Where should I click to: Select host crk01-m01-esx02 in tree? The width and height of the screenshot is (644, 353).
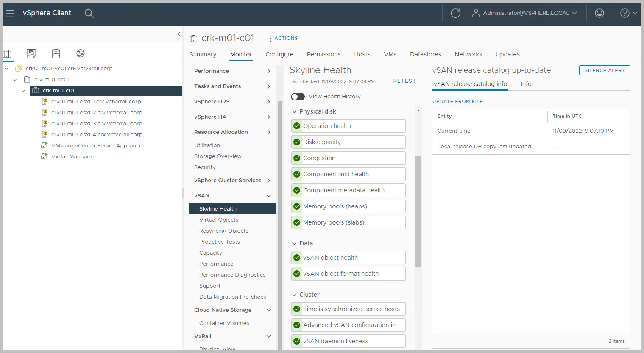[x=96, y=113]
